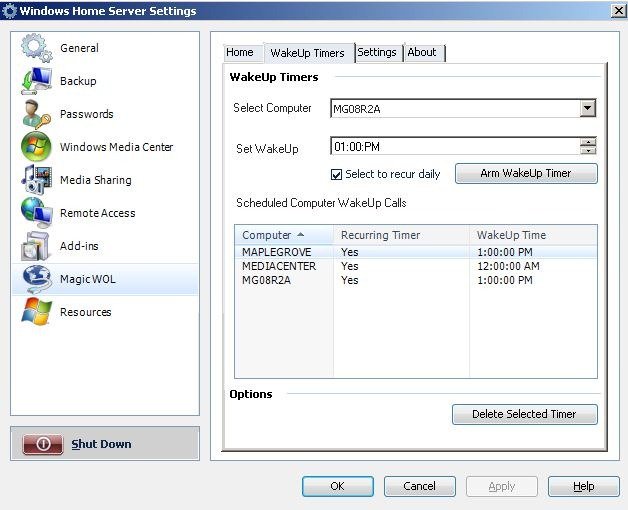The image size is (628, 510).
Task: Toggle Select to recur daily checkbox
Action: point(336,174)
